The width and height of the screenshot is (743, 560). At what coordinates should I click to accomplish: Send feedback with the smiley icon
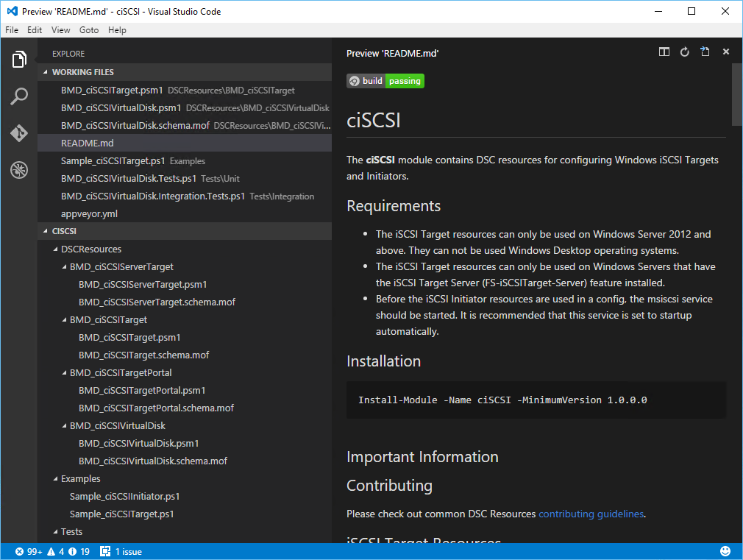(x=725, y=551)
